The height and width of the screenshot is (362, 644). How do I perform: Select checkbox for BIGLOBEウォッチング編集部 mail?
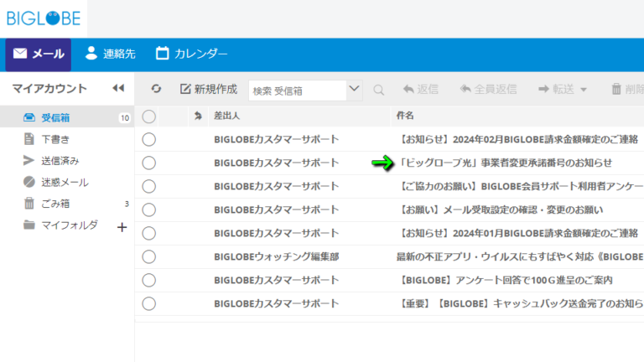pyautogui.click(x=148, y=257)
